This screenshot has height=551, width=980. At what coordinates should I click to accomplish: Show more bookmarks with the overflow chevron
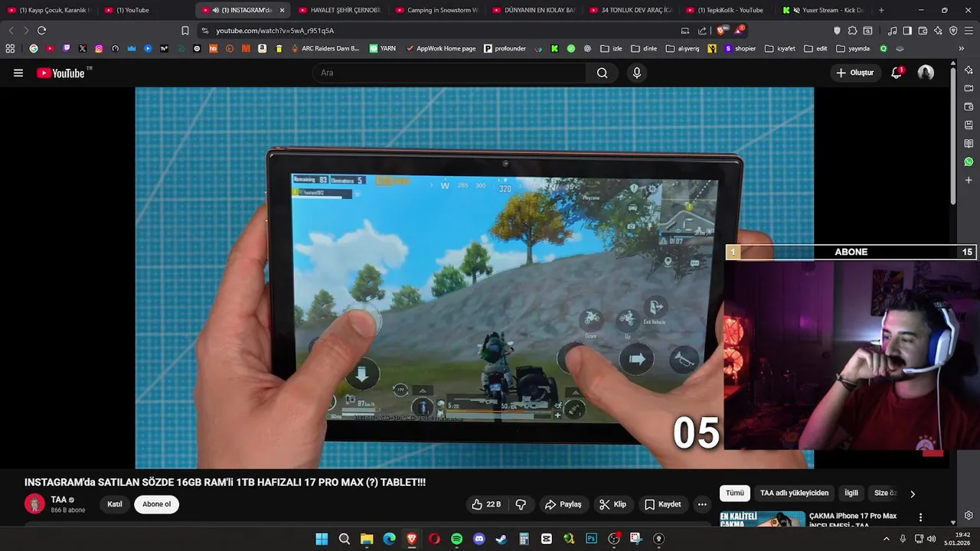(x=961, y=48)
